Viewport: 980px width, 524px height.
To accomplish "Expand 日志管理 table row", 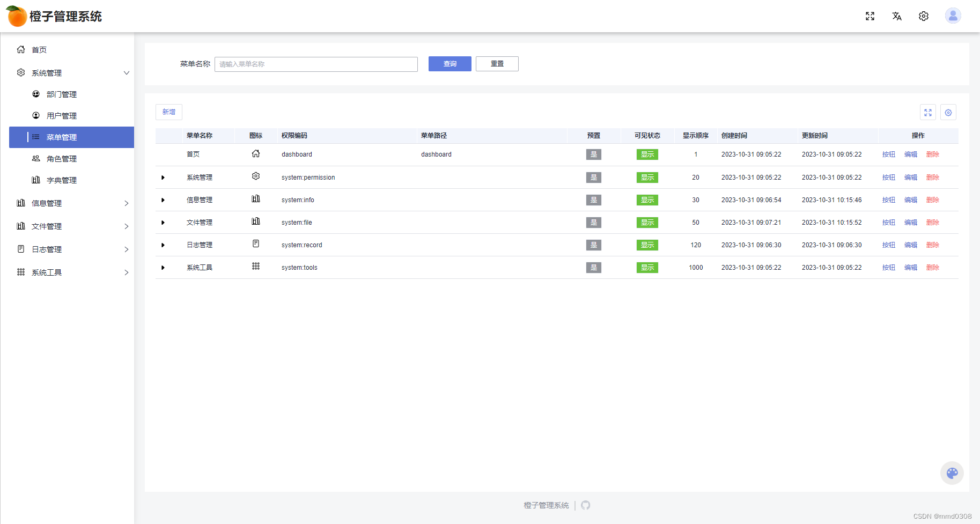I will coord(163,245).
